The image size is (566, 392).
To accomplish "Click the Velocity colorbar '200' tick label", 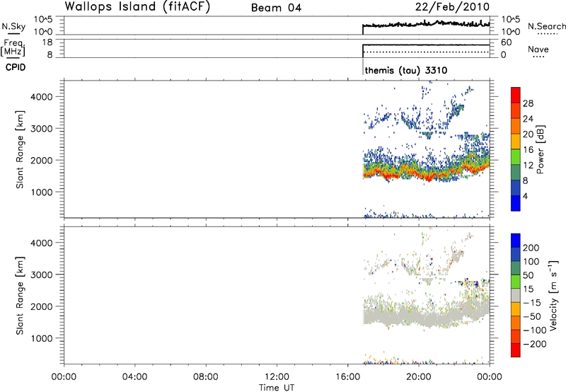I will (531, 248).
